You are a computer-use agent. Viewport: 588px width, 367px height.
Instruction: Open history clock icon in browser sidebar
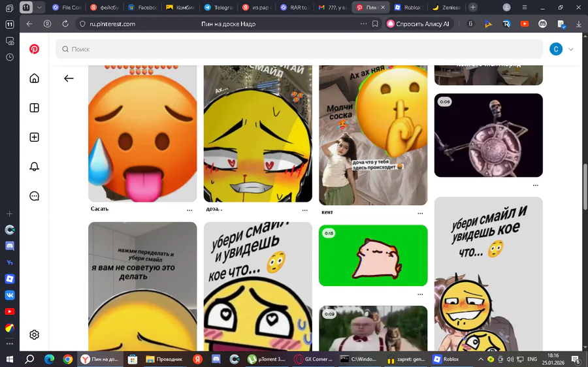pos(10,57)
